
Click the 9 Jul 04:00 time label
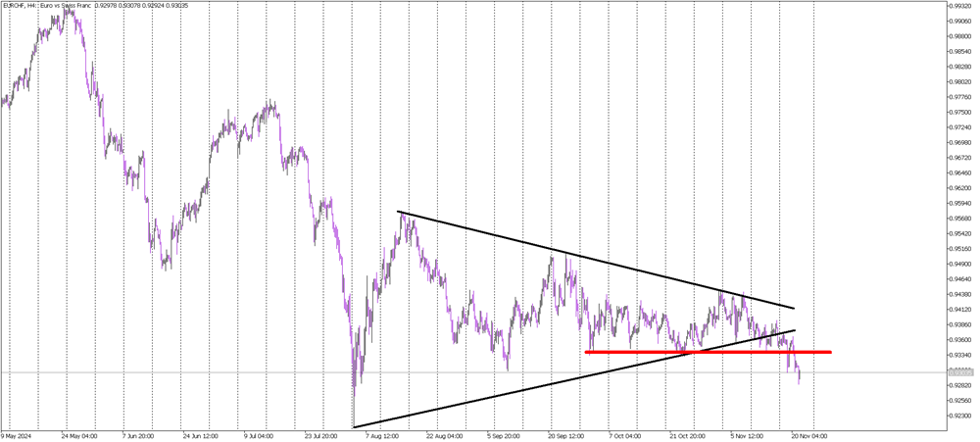(261, 436)
